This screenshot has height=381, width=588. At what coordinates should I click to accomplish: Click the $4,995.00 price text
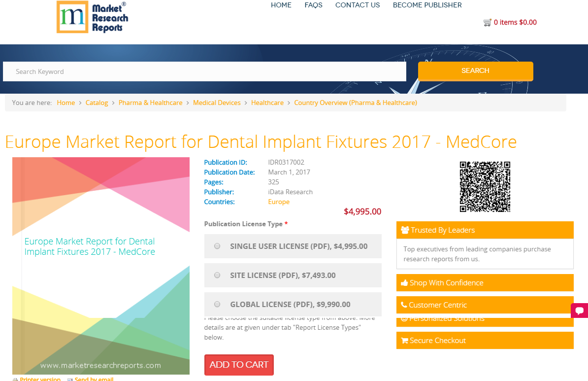coord(362,212)
